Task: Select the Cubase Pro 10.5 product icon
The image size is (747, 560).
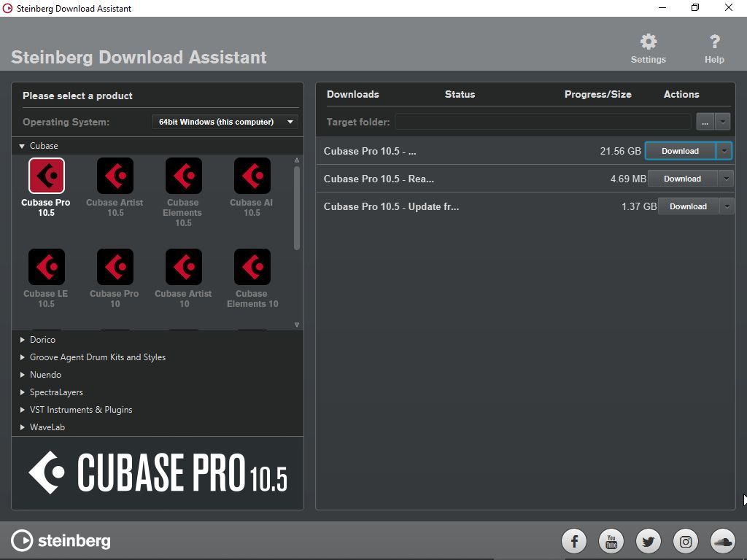Action: tap(47, 176)
